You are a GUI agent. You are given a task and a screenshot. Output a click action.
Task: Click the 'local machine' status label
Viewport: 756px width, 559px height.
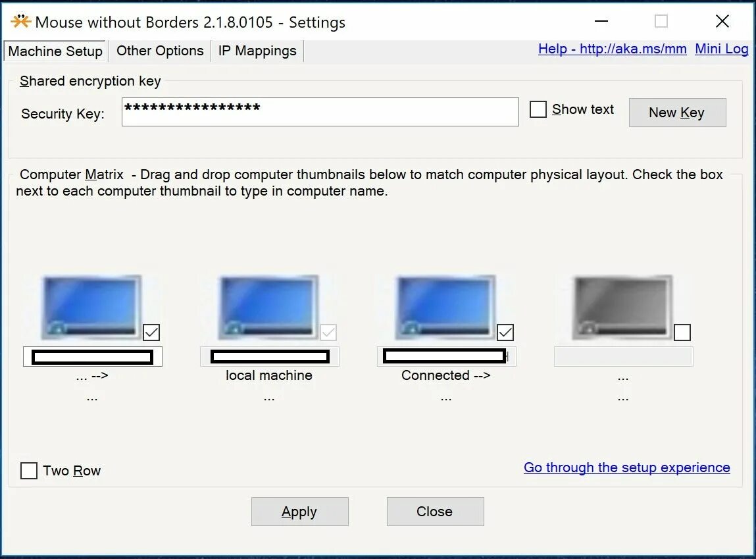(x=269, y=375)
